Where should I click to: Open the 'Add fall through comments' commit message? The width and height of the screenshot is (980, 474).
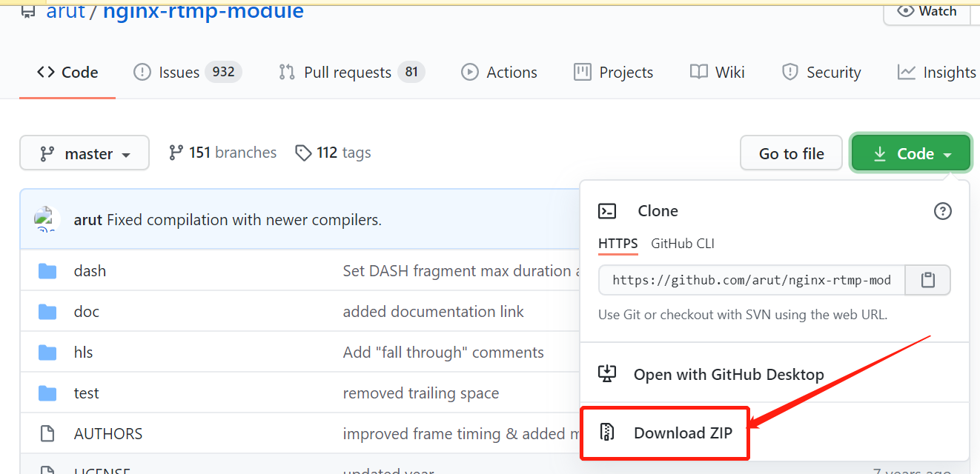click(444, 352)
